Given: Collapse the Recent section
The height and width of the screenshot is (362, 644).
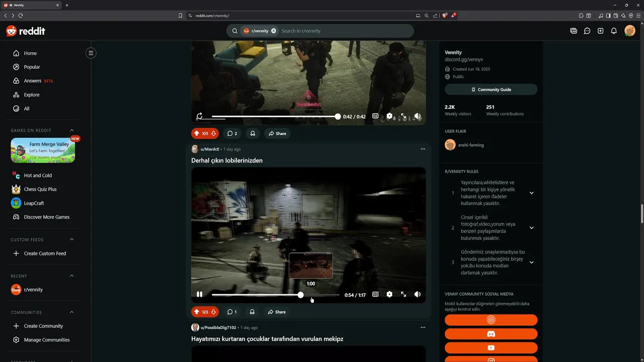Looking at the screenshot, I should tap(71, 276).
